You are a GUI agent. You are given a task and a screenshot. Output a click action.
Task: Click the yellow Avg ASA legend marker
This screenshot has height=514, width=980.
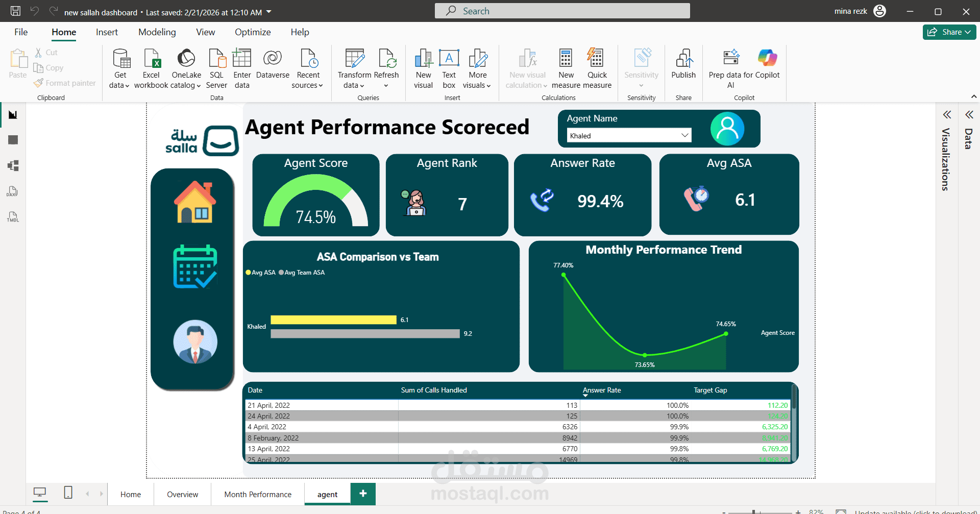tap(249, 273)
